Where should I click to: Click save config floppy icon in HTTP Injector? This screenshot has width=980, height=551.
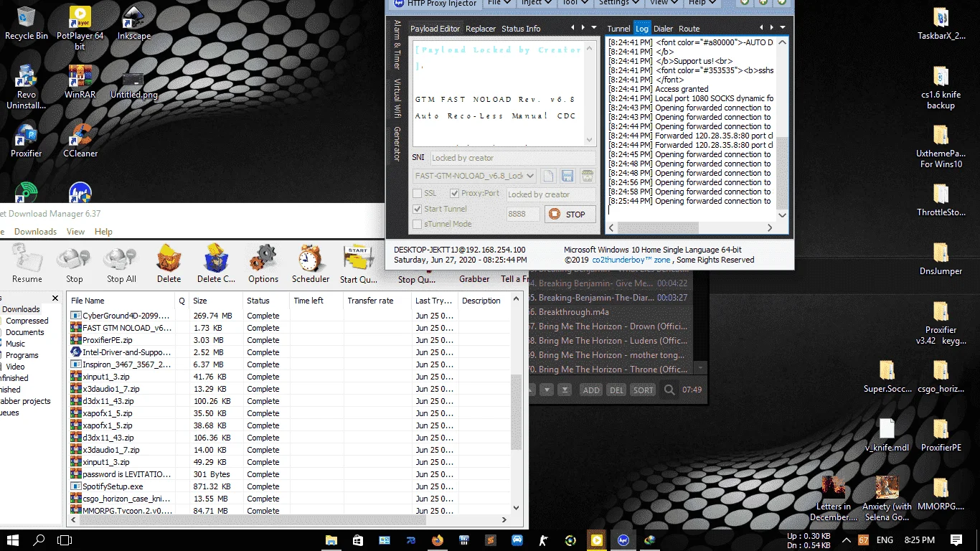567,176
